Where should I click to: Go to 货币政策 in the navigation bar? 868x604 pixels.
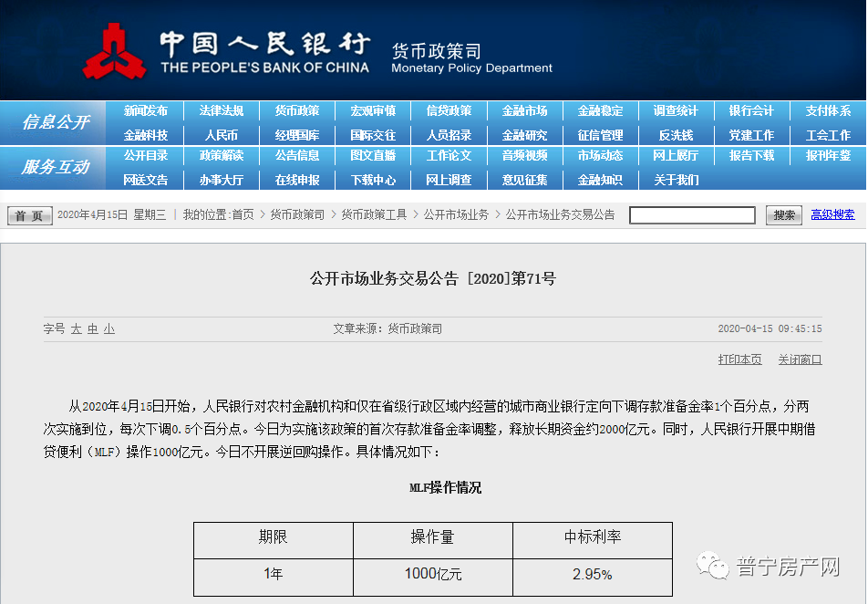pyautogui.click(x=297, y=110)
